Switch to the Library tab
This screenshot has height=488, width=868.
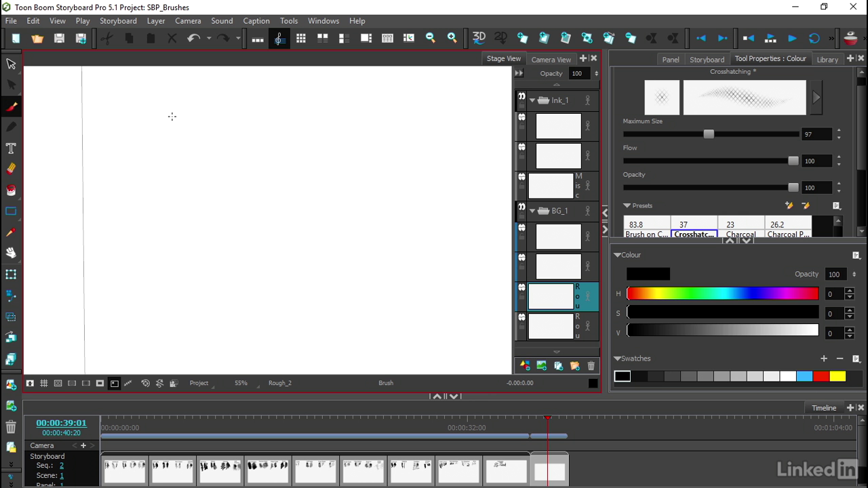pos(827,60)
